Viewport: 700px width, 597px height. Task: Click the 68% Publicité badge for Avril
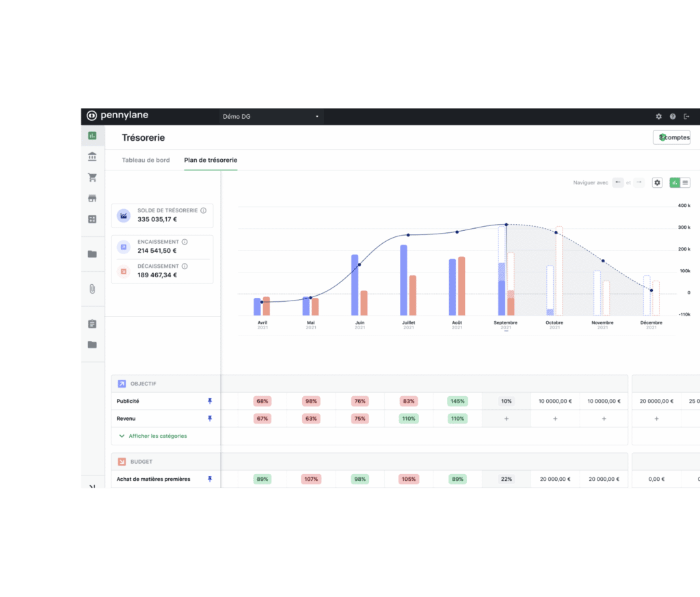point(262,401)
